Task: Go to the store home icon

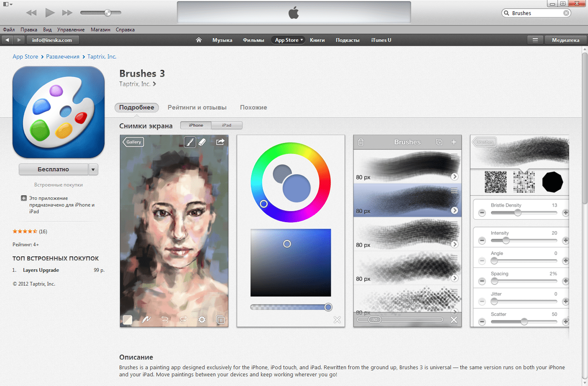Action: (199, 40)
